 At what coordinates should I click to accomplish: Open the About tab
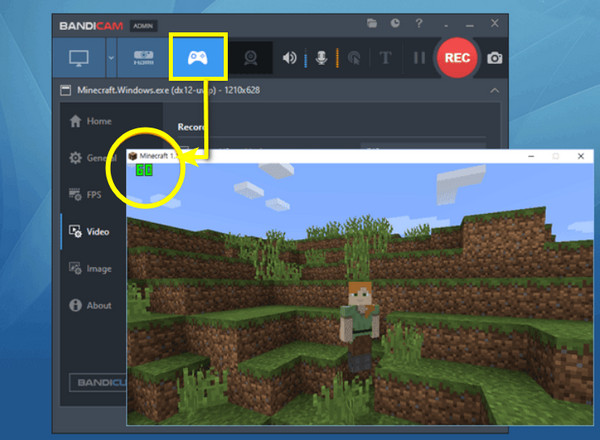(91, 305)
